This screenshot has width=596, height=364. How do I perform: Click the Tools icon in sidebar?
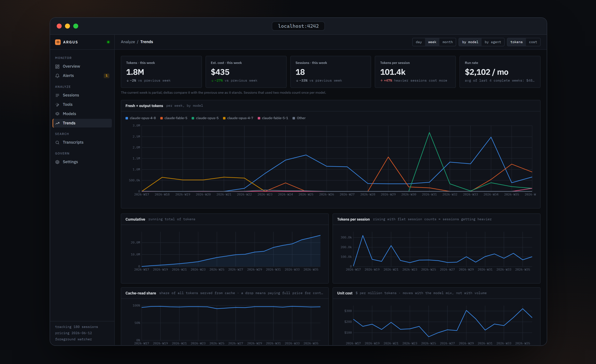click(x=57, y=105)
